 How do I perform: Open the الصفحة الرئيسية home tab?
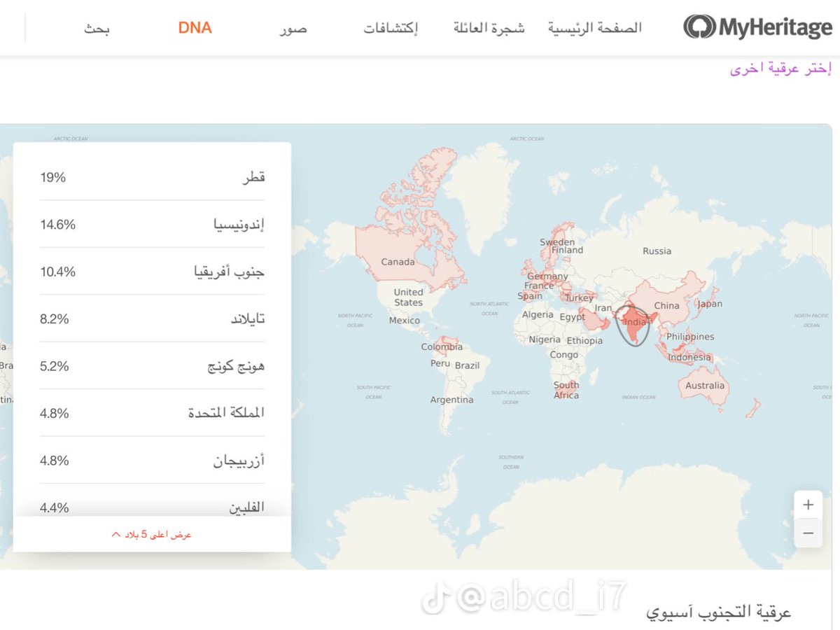point(594,28)
